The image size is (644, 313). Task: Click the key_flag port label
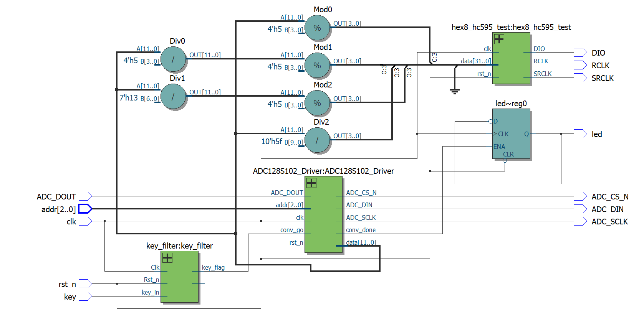tap(213, 267)
